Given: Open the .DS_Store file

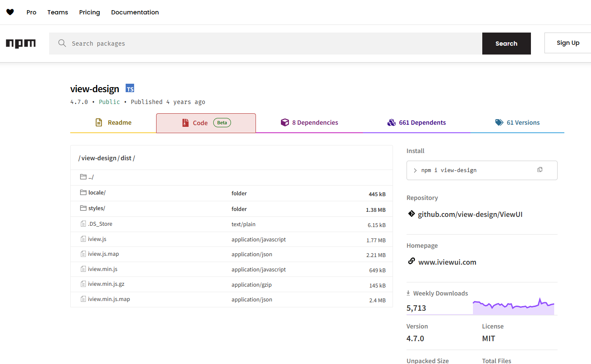Looking at the screenshot, I should [x=100, y=224].
